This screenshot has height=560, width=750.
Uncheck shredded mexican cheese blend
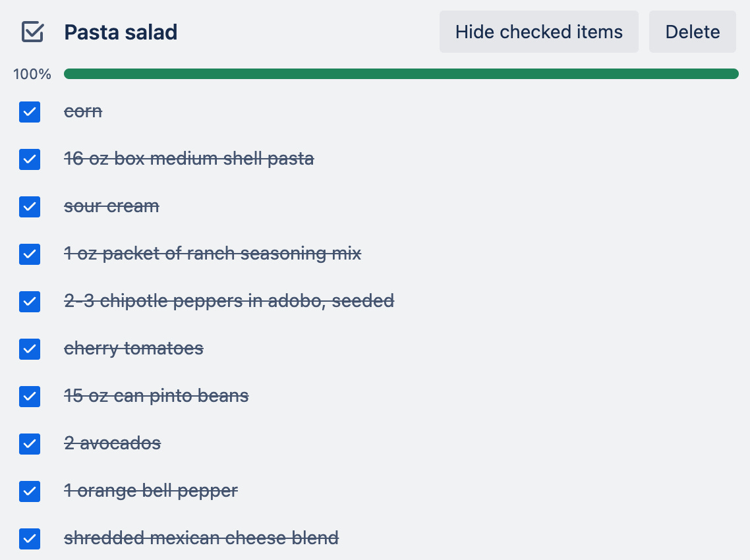click(x=30, y=539)
